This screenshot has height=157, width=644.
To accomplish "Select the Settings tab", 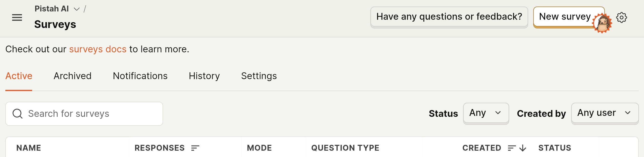I will [259, 76].
